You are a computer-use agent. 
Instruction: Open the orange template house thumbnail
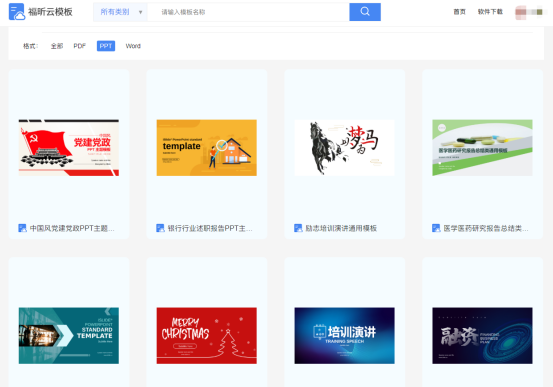coord(207,147)
